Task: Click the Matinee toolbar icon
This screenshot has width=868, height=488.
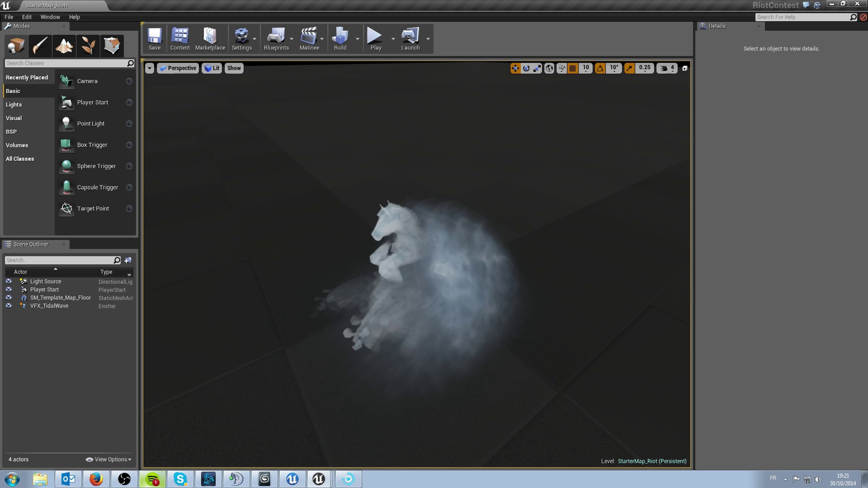Action: click(309, 39)
